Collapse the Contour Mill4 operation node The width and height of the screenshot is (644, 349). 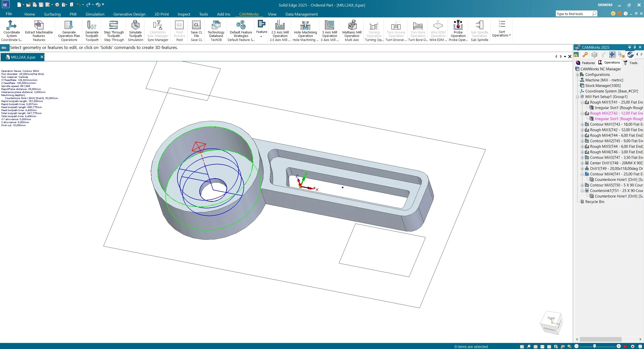582,174
